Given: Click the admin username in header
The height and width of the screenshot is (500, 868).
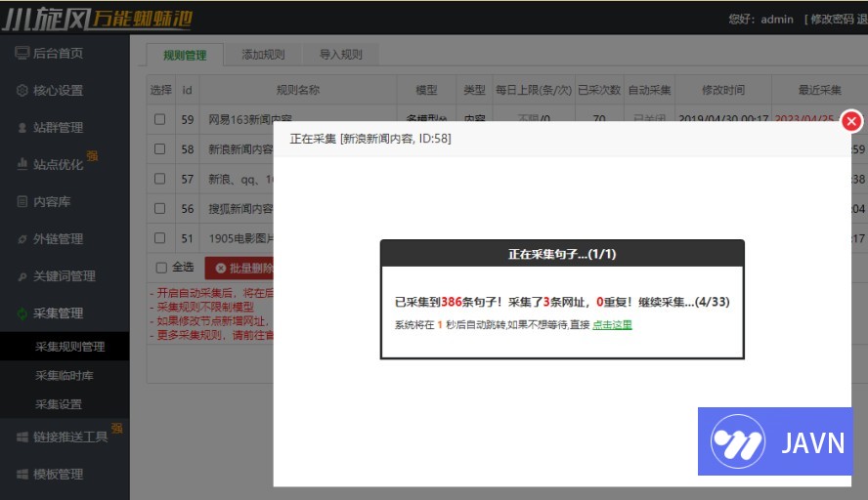Looking at the screenshot, I should pos(777,20).
